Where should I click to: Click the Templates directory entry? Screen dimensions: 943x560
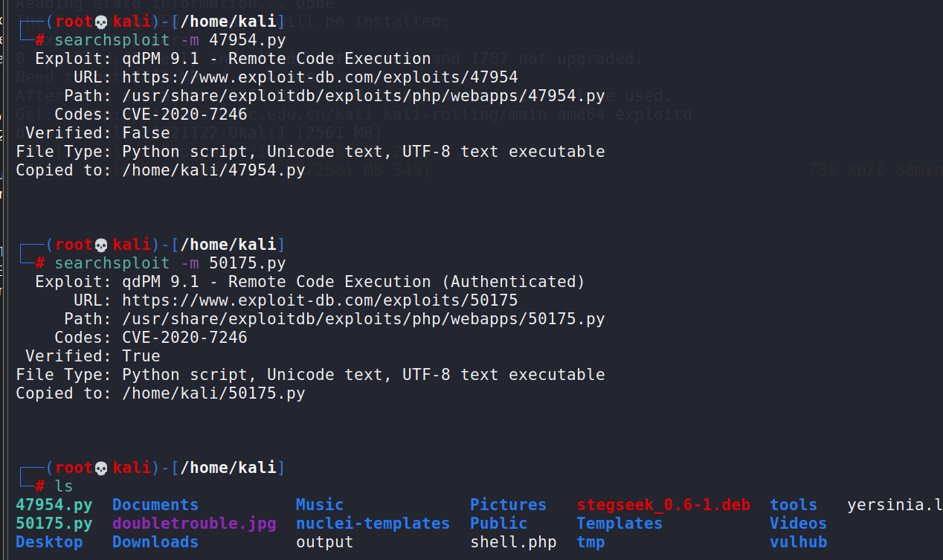tap(619, 524)
